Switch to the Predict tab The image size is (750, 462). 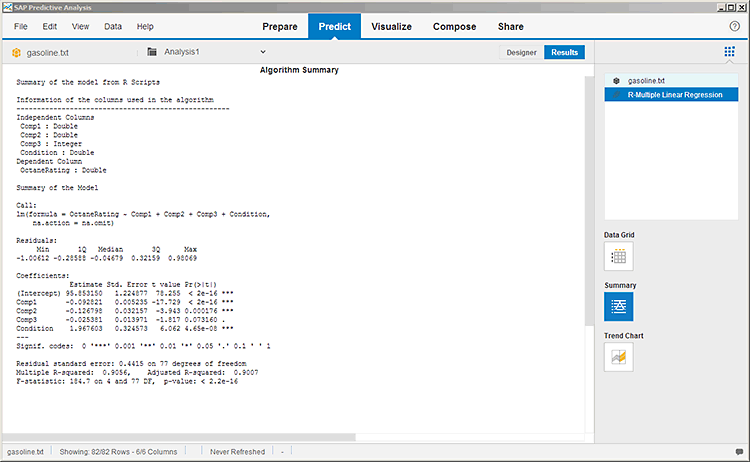pos(335,27)
